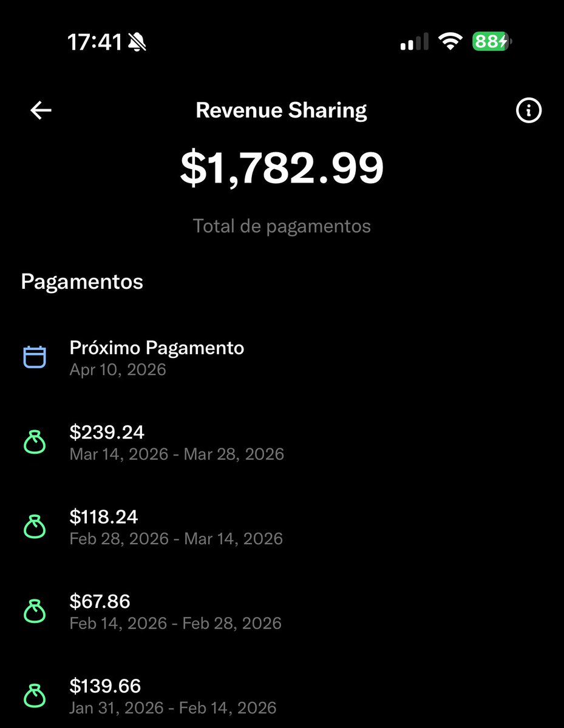
Task: Open the Próximo Pagamento entry
Action: click(282, 357)
